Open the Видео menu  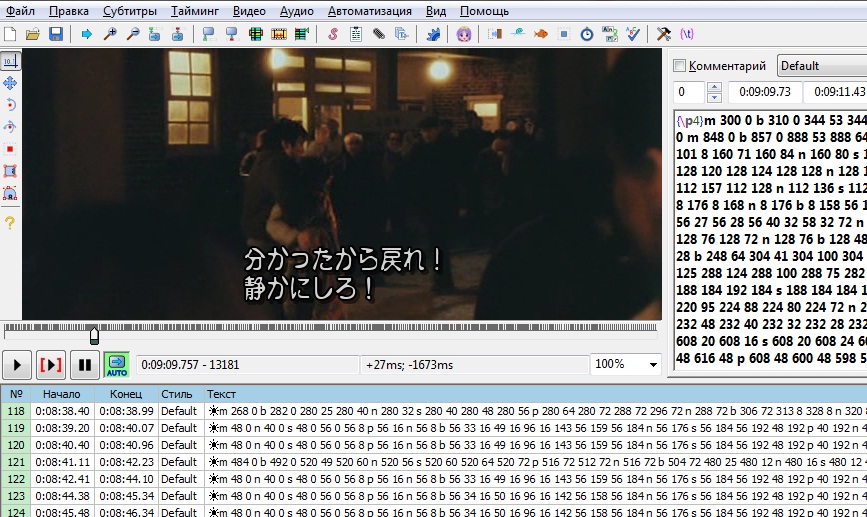pos(249,11)
